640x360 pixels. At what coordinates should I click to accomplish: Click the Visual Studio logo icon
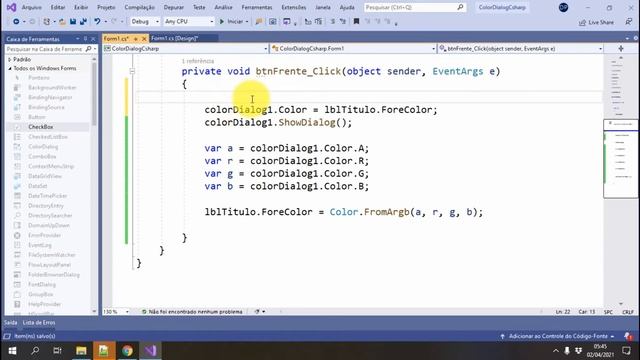coord(11,7)
